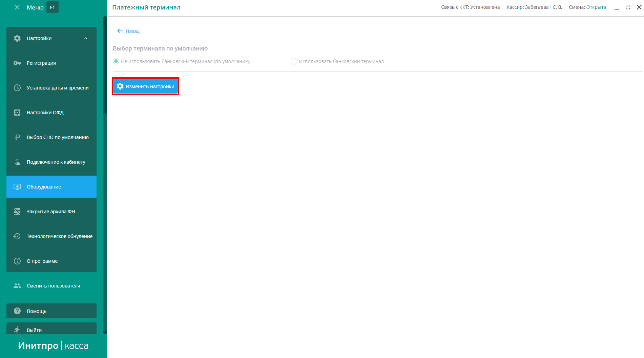Click the Назад back arrow icon
This screenshot has height=358, width=644.
tap(120, 31)
